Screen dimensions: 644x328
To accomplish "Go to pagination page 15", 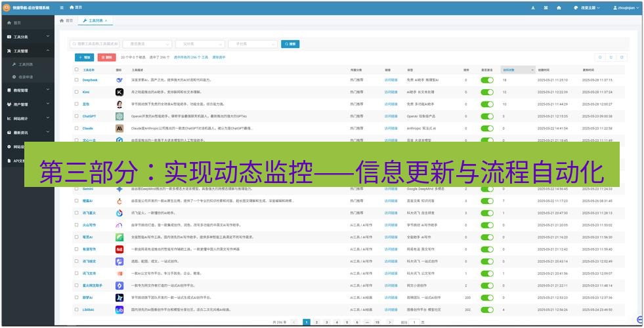I will tap(377, 322).
